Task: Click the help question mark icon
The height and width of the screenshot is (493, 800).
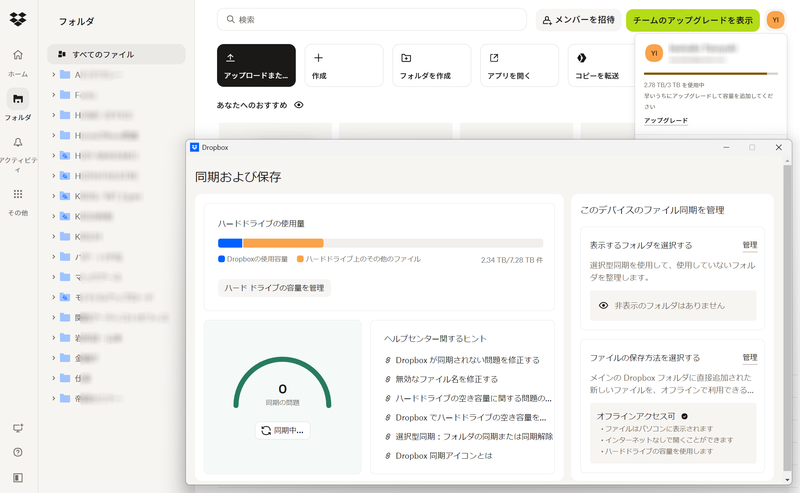Action: pos(18,452)
